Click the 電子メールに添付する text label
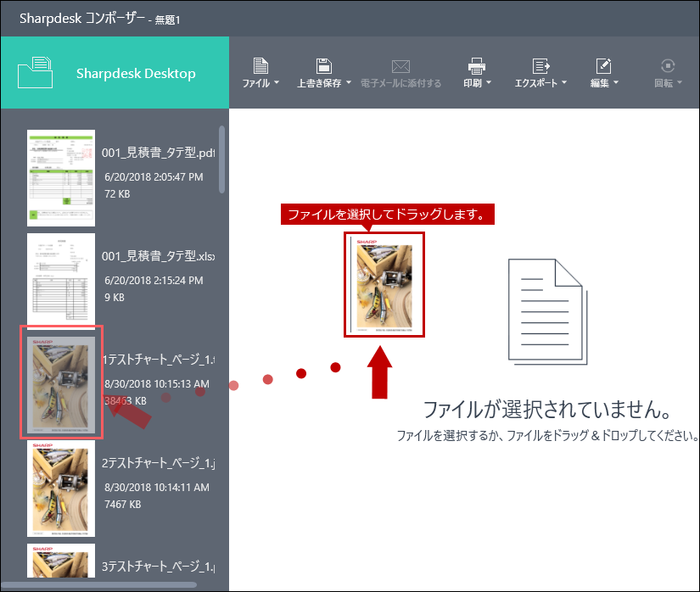700x592 pixels. coord(400,83)
